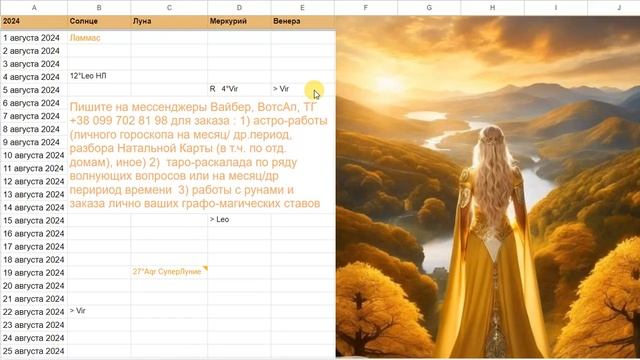Screen dimensions: 640x360
Task: Click the Луна header cell
Action: (x=169, y=21)
